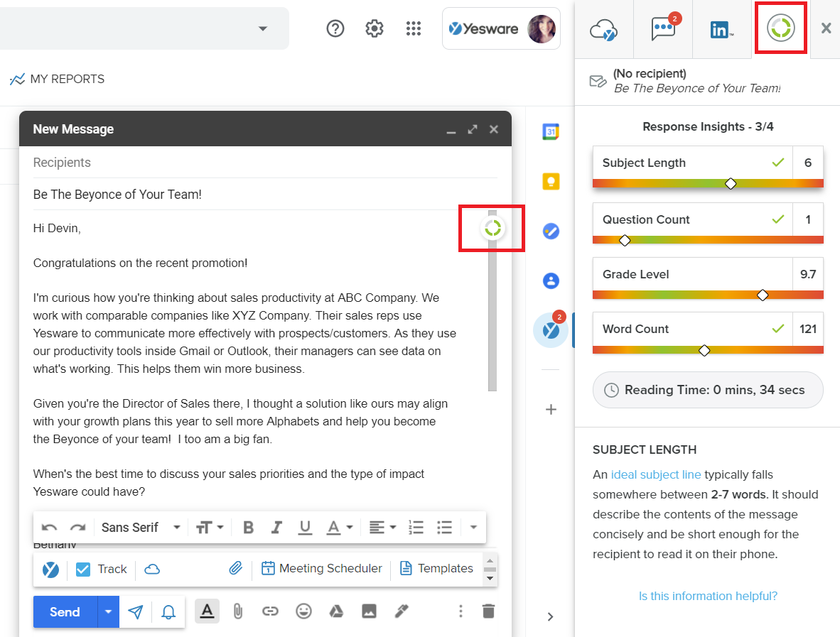Open Gmail settings gear
The height and width of the screenshot is (637, 840).
click(375, 28)
